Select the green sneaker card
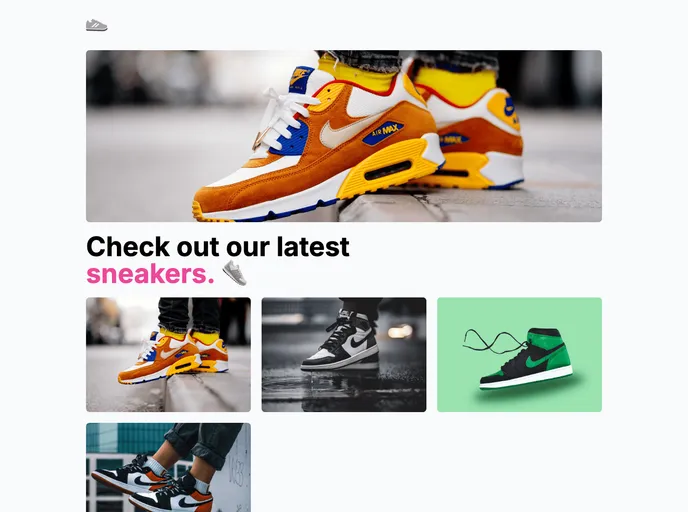This screenshot has height=512, width=688. [520, 354]
